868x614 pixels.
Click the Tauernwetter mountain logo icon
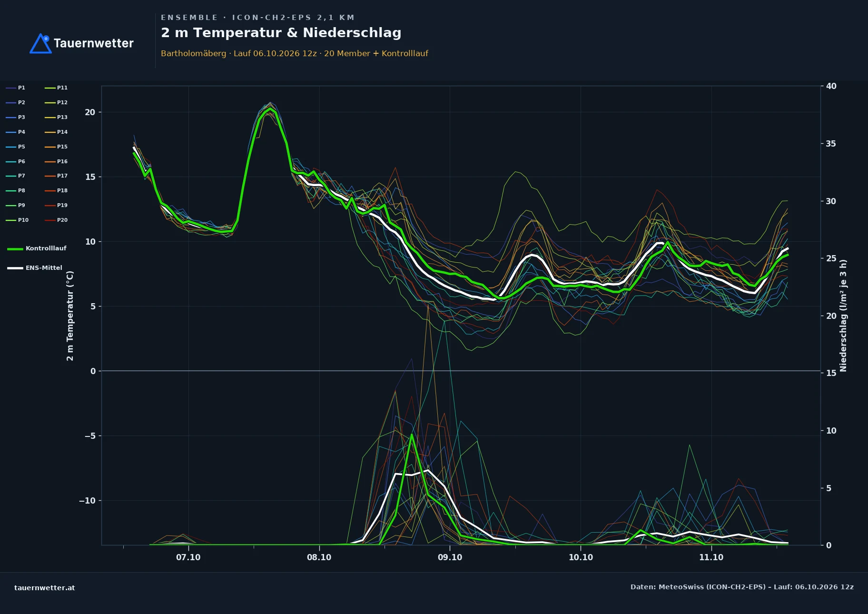tap(41, 43)
